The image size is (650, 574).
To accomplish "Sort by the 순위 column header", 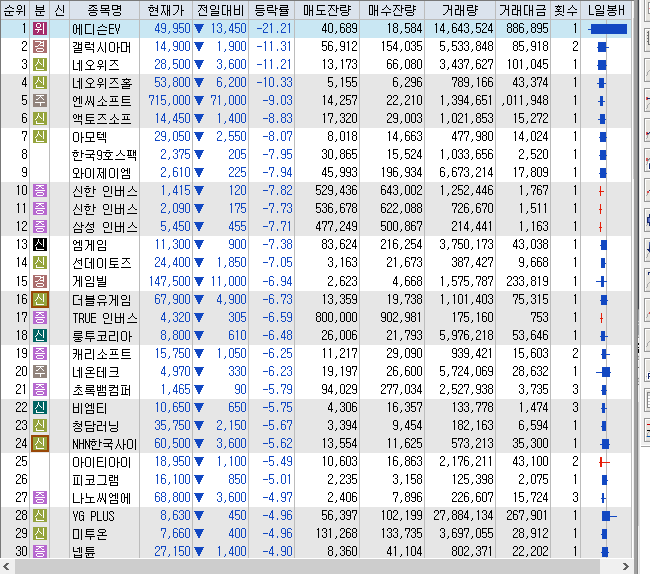I will click(15, 10).
